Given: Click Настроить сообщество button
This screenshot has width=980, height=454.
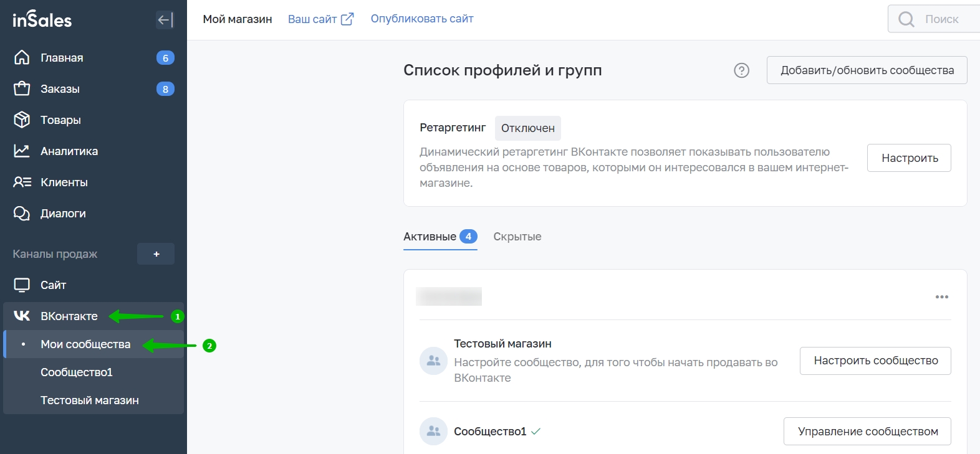Looking at the screenshot, I should (x=875, y=361).
